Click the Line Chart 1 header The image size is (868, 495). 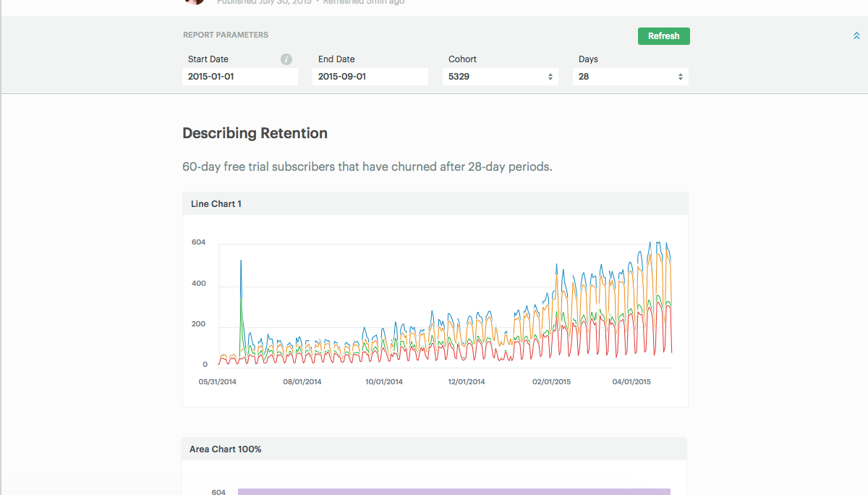(x=216, y=204)
